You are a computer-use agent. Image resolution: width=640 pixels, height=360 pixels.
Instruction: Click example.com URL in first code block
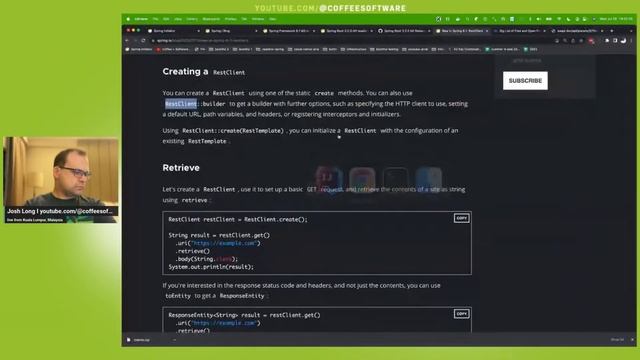tap(224, 243)
